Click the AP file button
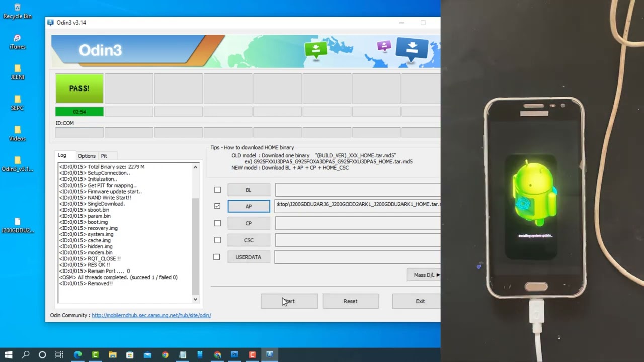The width and height of the screenshot is (644, 362). [x=249, y=206]
